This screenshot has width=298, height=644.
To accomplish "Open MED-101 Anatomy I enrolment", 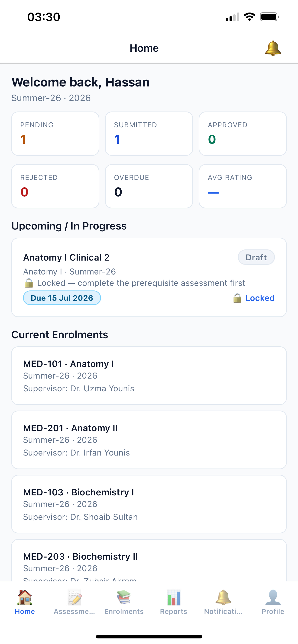I will [x=149, y=376].
